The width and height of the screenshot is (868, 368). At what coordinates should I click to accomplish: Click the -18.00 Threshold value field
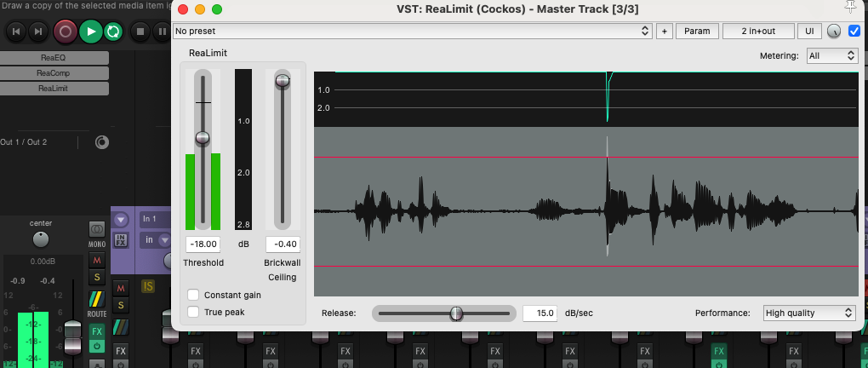click(x=203, y=244)
